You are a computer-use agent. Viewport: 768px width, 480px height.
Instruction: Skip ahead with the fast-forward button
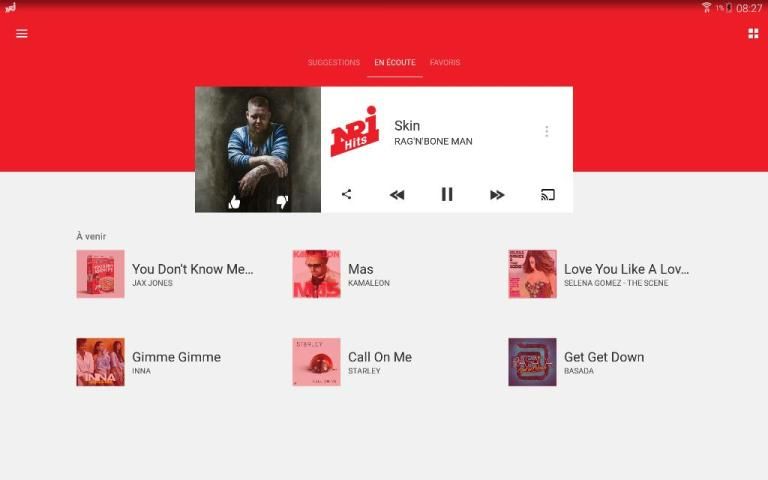coord(497,194)
